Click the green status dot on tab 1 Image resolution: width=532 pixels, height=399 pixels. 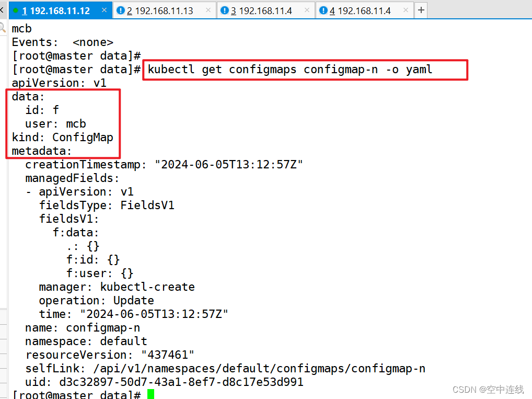(x=15, y=10)
